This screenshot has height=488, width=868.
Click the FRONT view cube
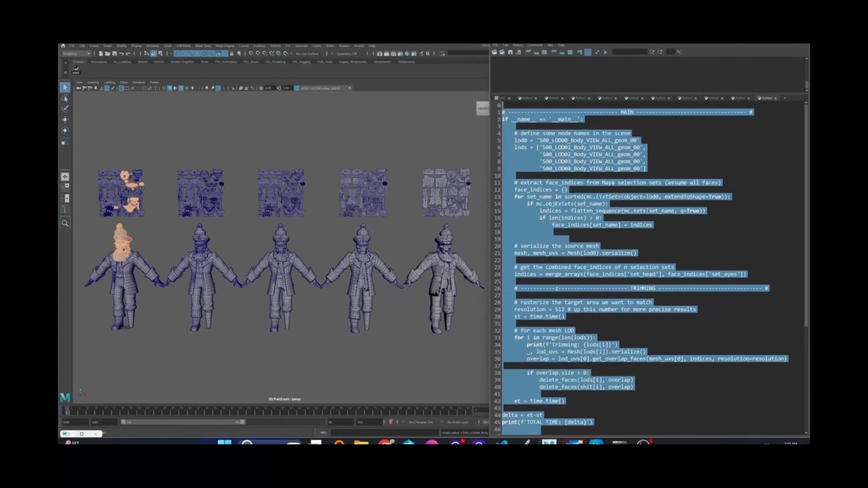coord(482,108)
